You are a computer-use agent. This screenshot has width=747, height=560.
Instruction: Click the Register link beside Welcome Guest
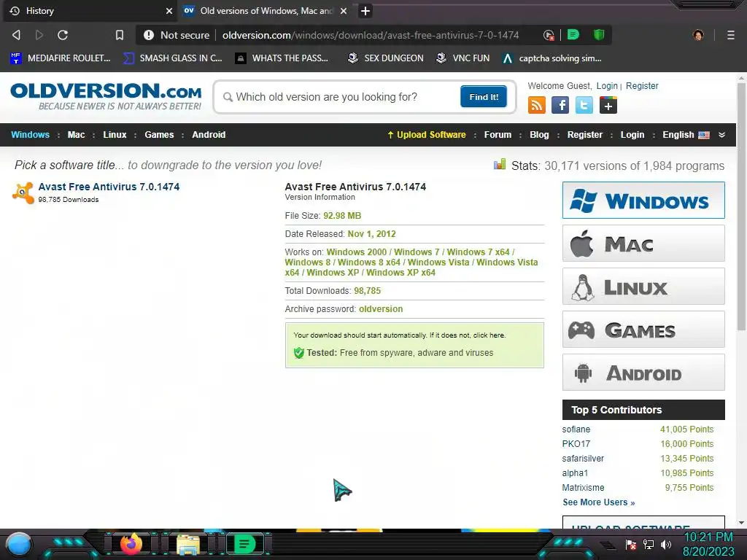(642, 86)
